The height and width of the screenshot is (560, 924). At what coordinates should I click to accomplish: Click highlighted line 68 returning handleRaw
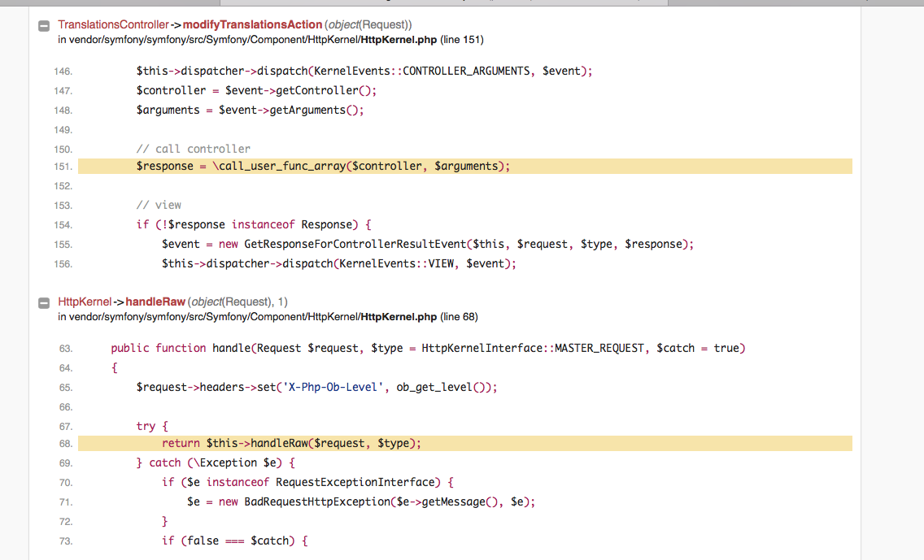point(465,444)
